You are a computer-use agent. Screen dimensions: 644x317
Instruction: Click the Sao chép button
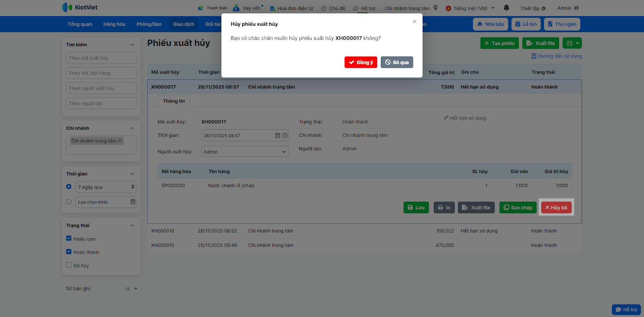518,208
